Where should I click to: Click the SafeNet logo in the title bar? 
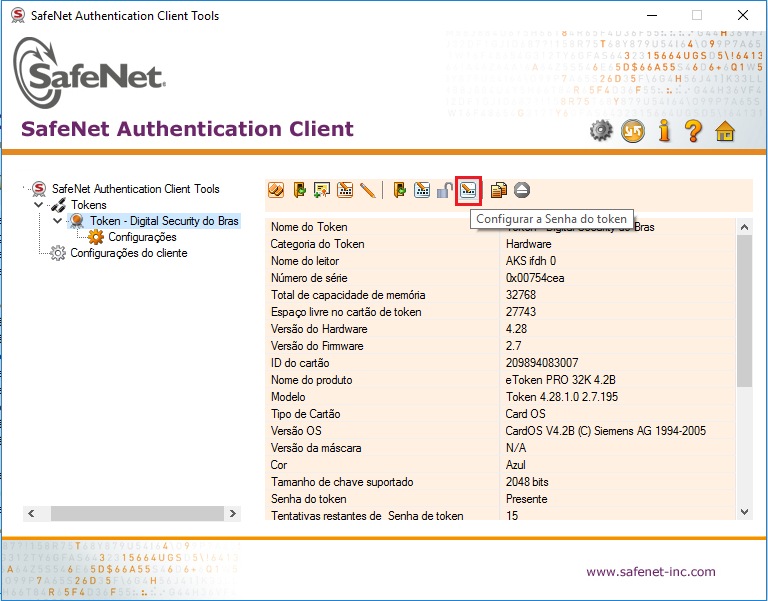click(18, 15)
